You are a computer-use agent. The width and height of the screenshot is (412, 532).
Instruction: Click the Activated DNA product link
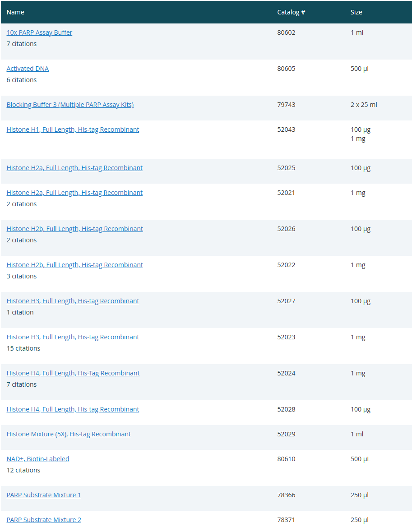coord(28,69)
